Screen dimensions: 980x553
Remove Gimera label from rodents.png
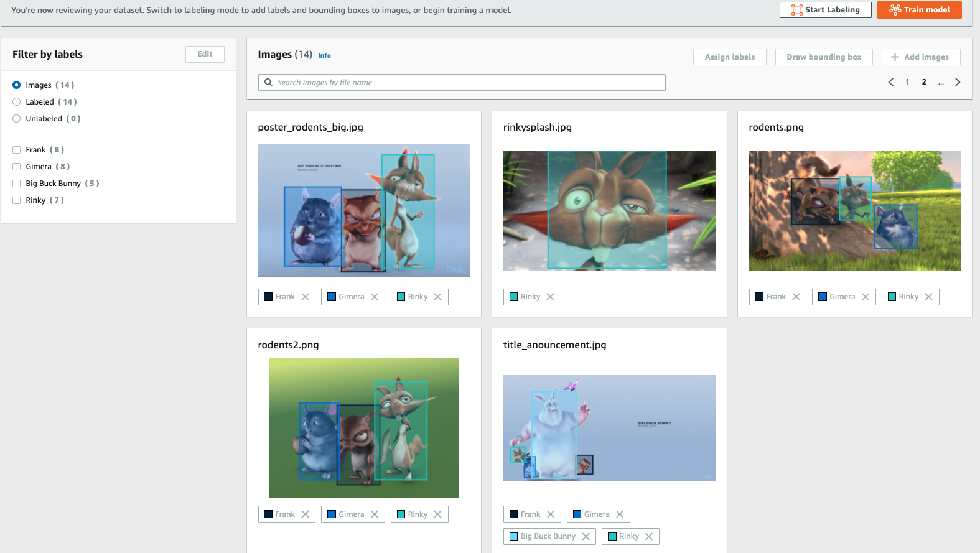[865, 297]
